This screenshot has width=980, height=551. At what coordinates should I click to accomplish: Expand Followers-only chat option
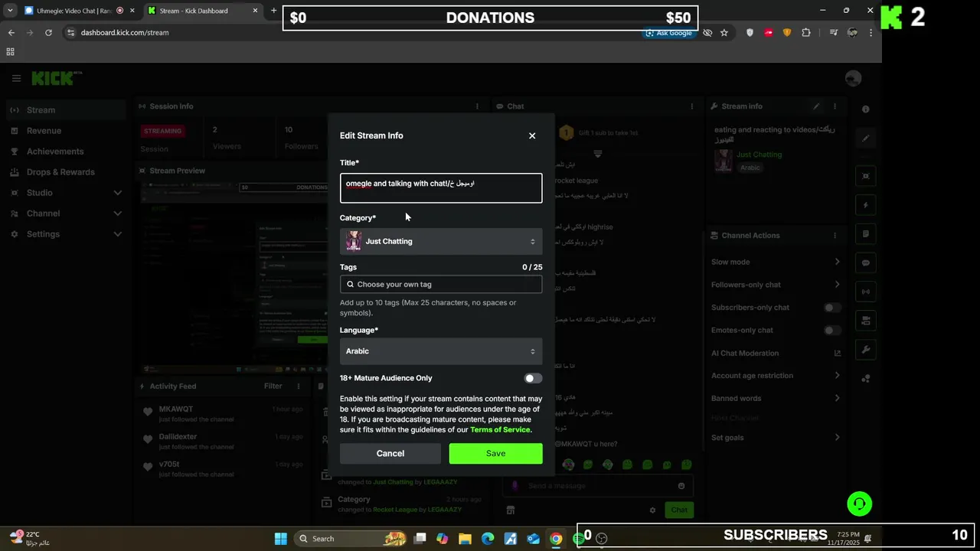pyautogui.click(x=776, y=285)
